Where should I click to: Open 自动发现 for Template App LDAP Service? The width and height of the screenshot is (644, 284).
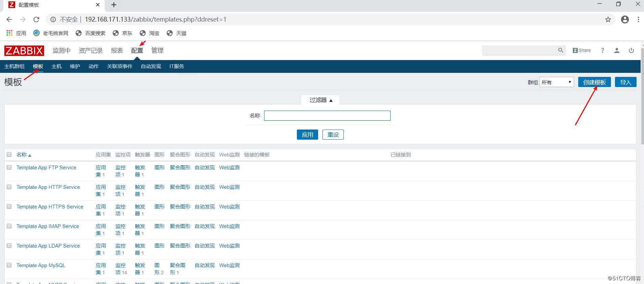click(x=204, y=246)
